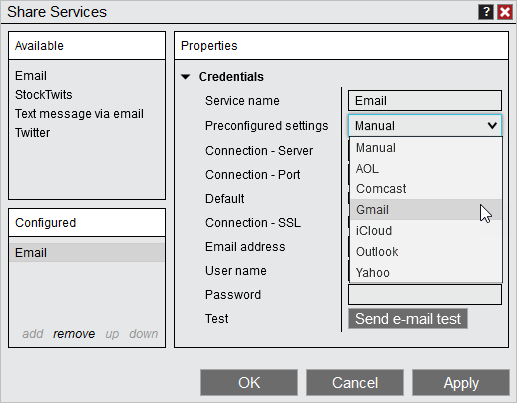
Task: Apply the share service settings
Action: (461, 383)
